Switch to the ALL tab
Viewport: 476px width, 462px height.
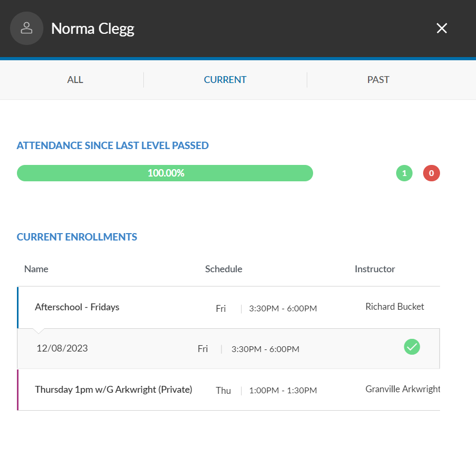75,80
